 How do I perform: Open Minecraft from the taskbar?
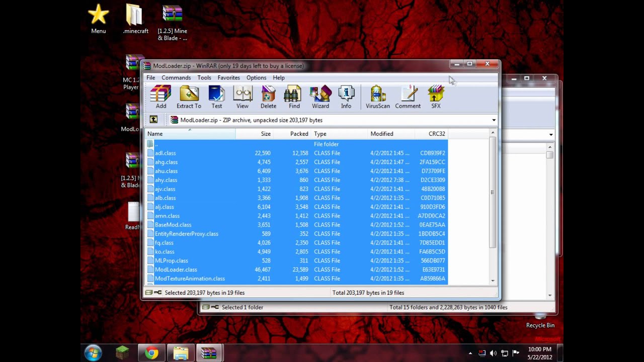(x=122, y=353)
